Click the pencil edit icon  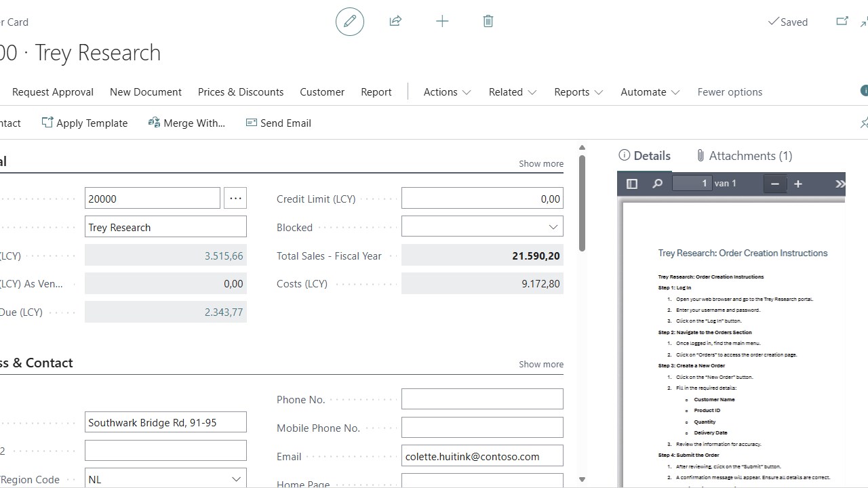pyautogui.click(x=350, y=22)
